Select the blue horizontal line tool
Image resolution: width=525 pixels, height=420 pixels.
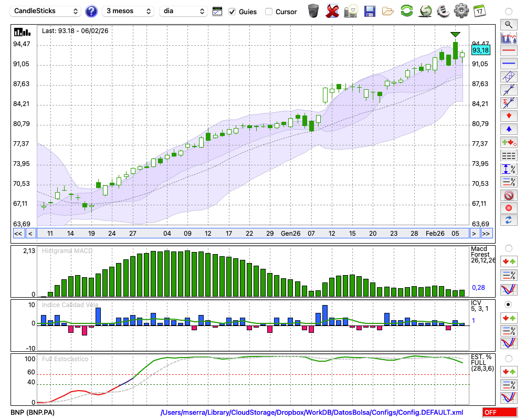pos(508,64)
